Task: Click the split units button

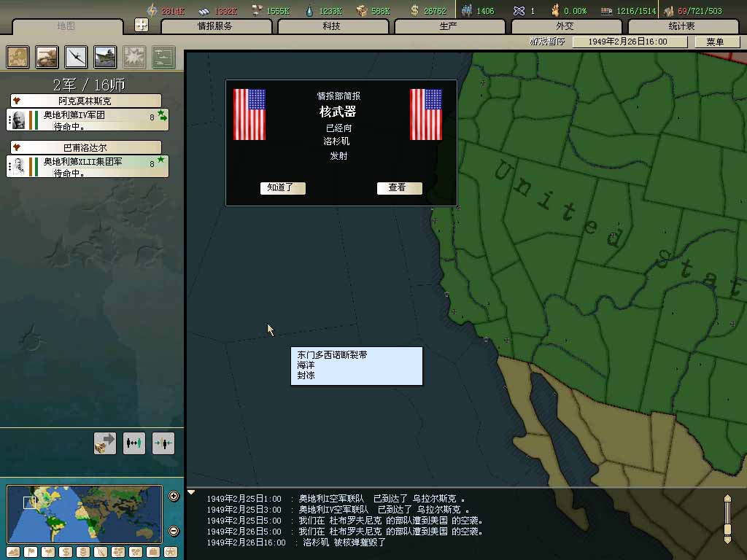Action: tap(134, 443)
